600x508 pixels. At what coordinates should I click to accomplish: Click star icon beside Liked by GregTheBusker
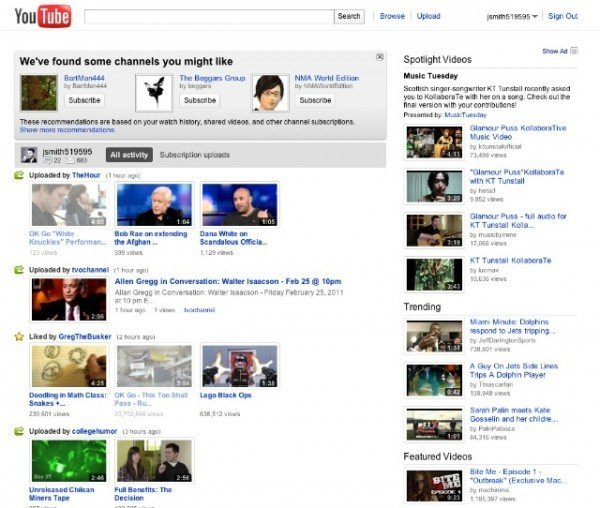(19, 337)
